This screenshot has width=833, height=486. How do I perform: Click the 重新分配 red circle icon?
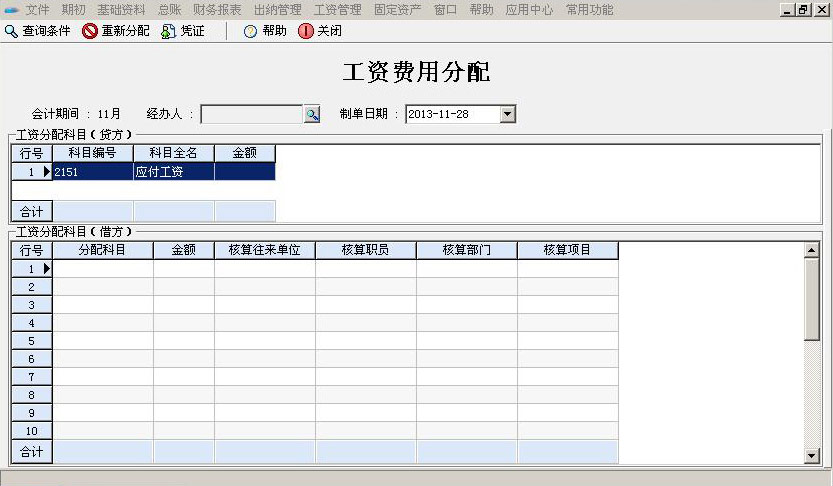[90, 31]
